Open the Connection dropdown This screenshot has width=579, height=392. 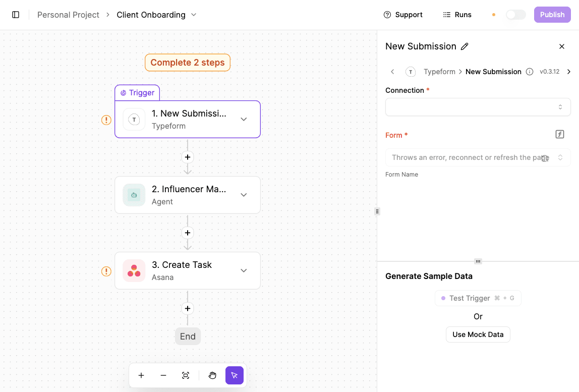coord(478,107)
